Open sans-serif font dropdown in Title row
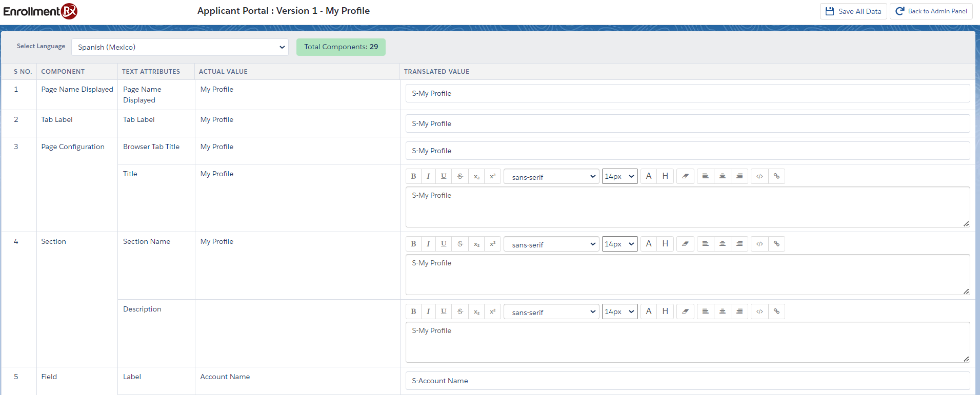The image size is (980, 395). pos(551,177)
